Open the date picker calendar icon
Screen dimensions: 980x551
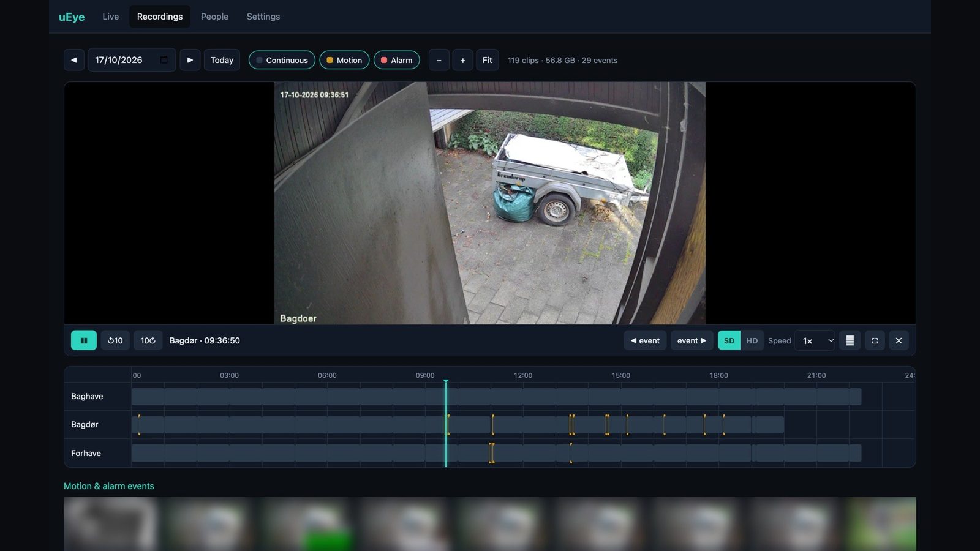pos(164,60)
